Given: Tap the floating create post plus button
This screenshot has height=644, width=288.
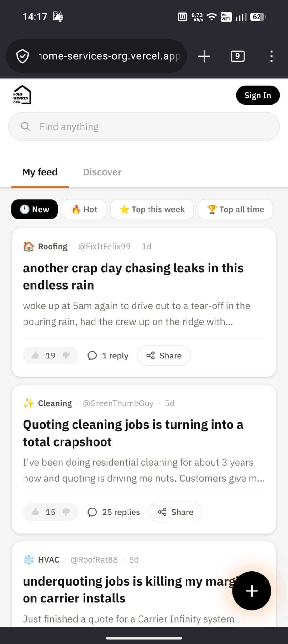Looking at the screenshot, I should pos(252,591).
